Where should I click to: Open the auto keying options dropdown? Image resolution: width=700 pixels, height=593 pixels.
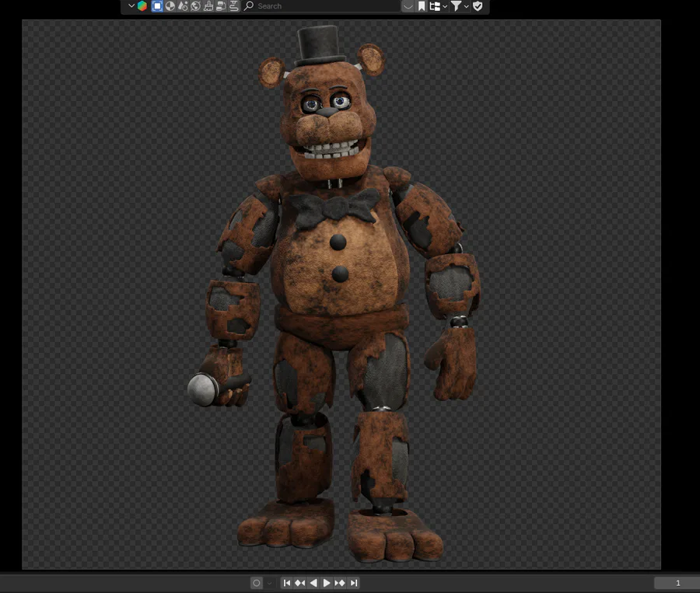click(x=269, y=583)
